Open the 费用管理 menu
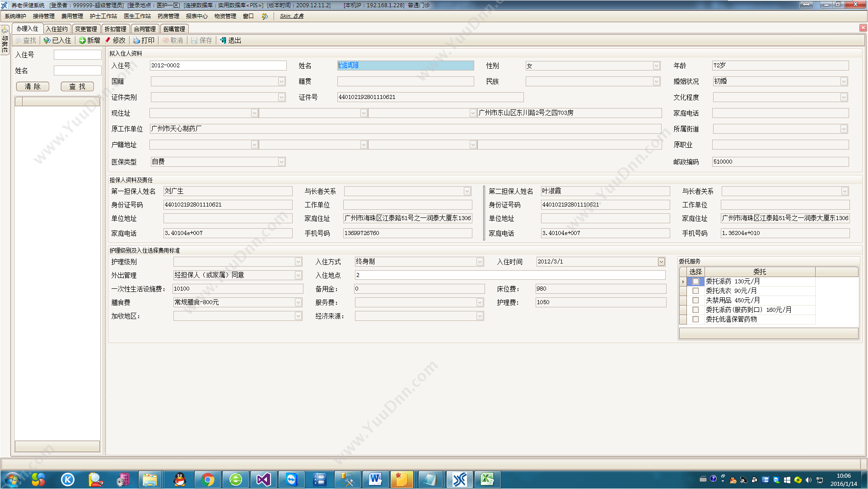This screenshot has width=868, height=489. 72,16
